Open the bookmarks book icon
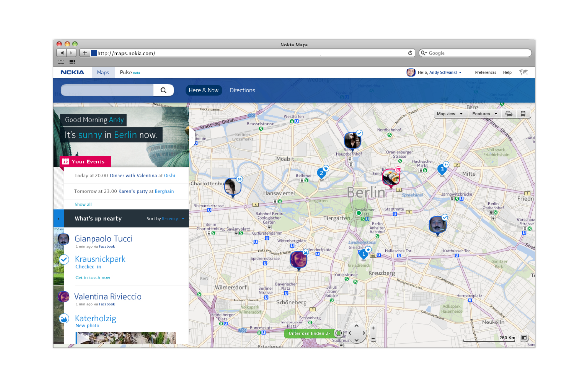Viewport: 588px width, 392px height. tap(61, 62)
